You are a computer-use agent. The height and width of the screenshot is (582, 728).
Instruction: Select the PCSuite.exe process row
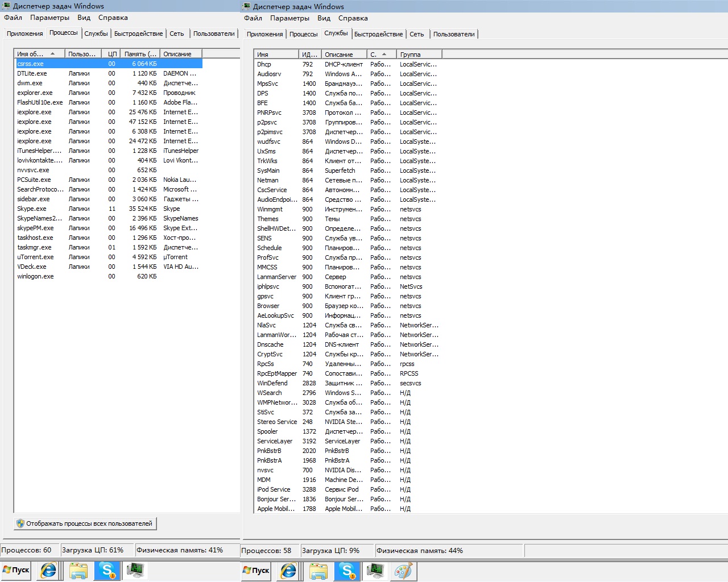tap(109, 180)
